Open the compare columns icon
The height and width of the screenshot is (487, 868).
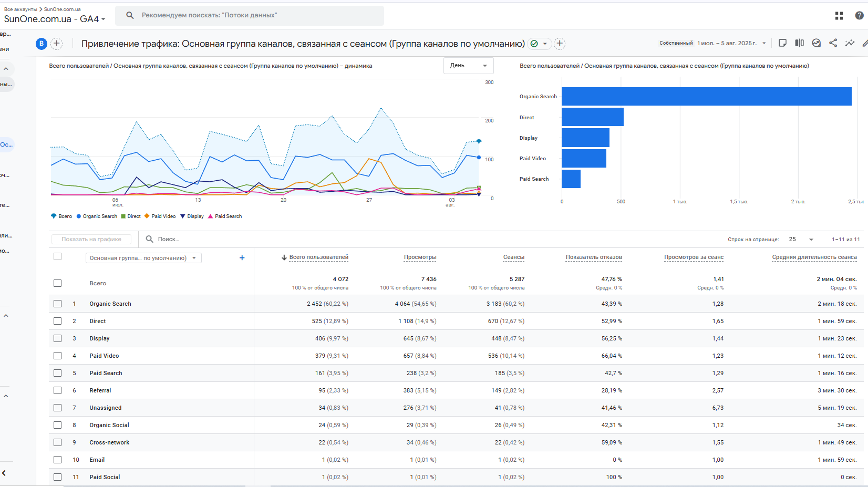(799, 43)
